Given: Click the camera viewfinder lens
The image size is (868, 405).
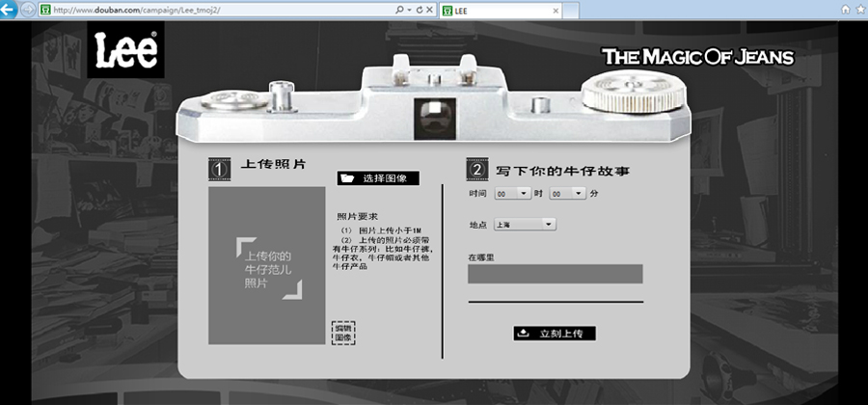Looking at the screenshot, I should (435, 119).
